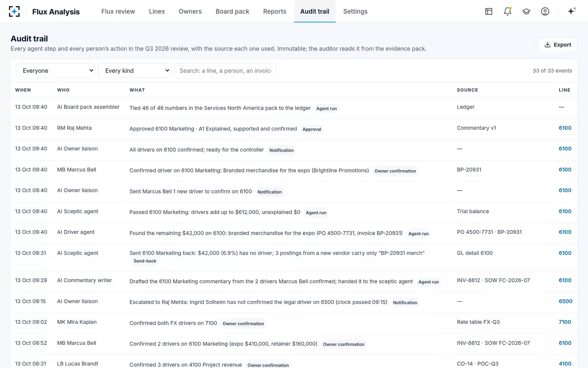Open the Every kind filter dropdown
Viewport: 588px width, 368px height.
pos(135,70)
